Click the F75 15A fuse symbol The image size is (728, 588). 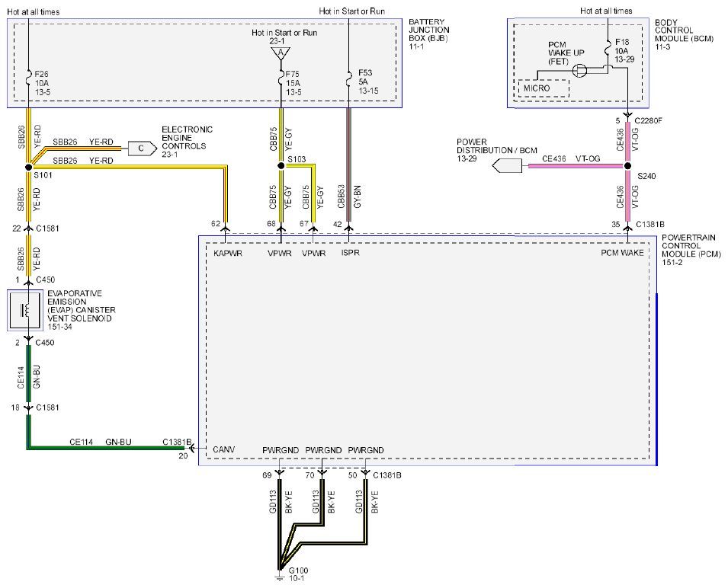(281, 78)
